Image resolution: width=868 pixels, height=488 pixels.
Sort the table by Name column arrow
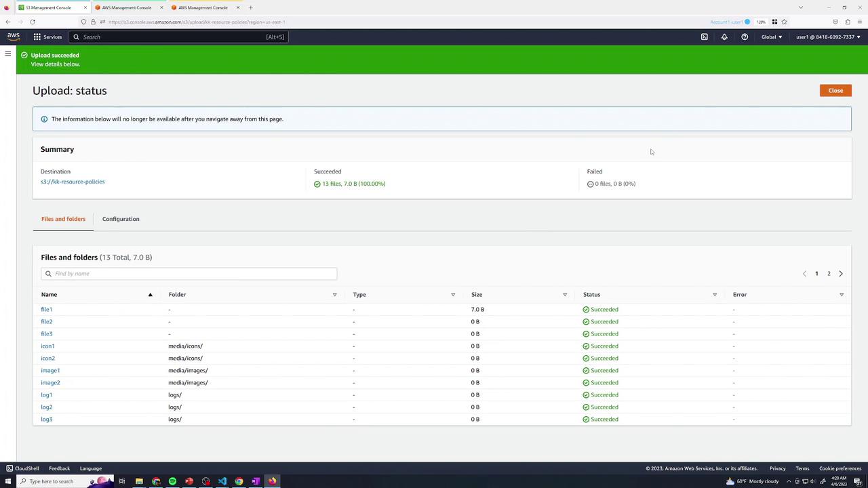pos(150,295)
